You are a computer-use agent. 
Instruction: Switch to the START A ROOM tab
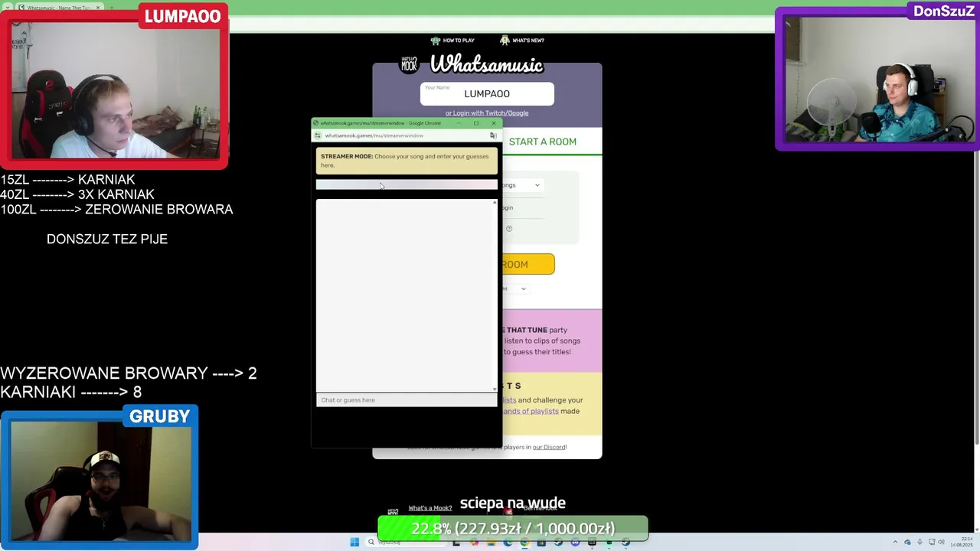tap(543, 142)
